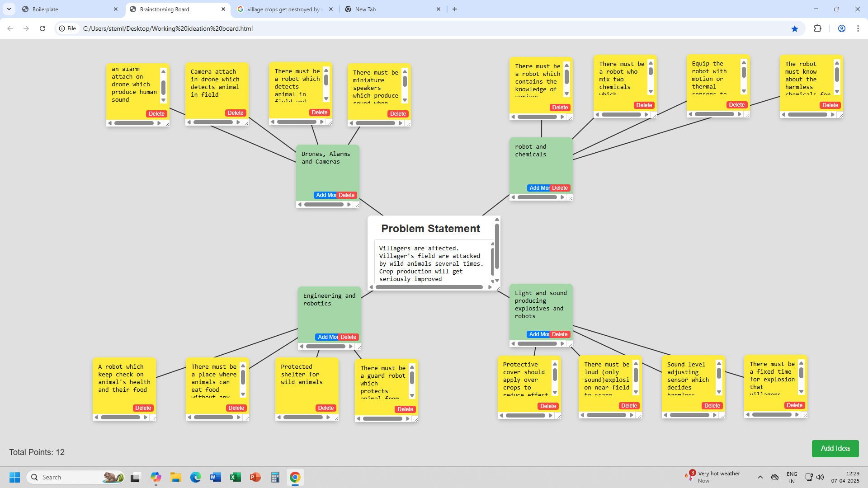Reload the Brainstorming Board page
Screen dimensions: 868x488
tap(42, 28)
